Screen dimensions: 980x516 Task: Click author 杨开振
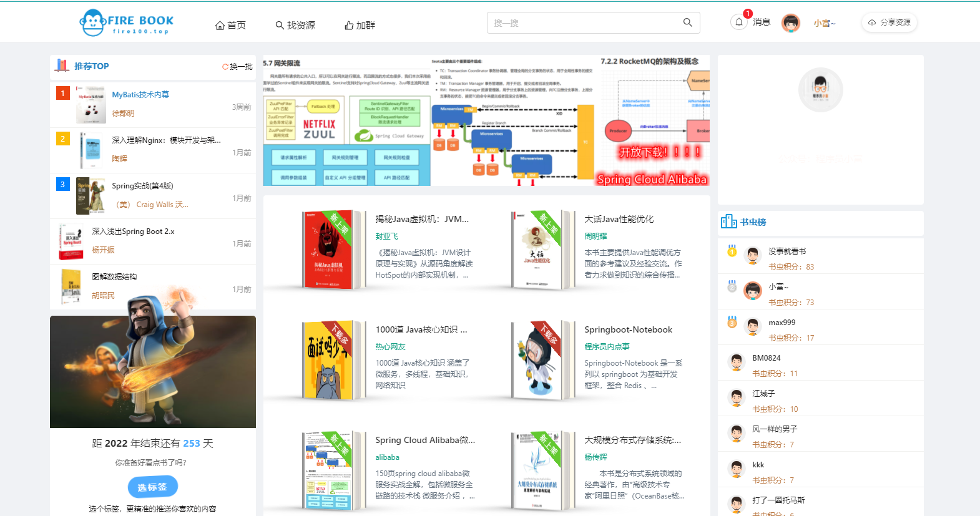click(103, 250)
